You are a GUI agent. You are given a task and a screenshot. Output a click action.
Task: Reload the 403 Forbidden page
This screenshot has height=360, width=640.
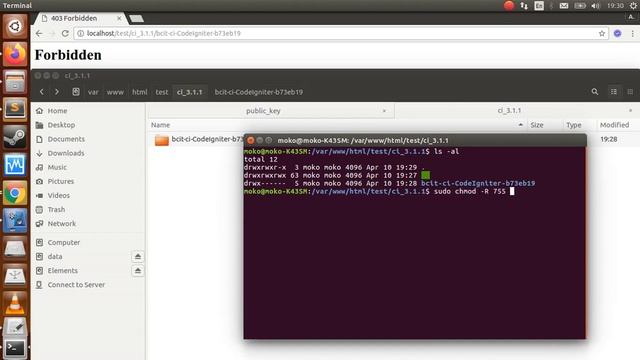click(x=65, y=33)
